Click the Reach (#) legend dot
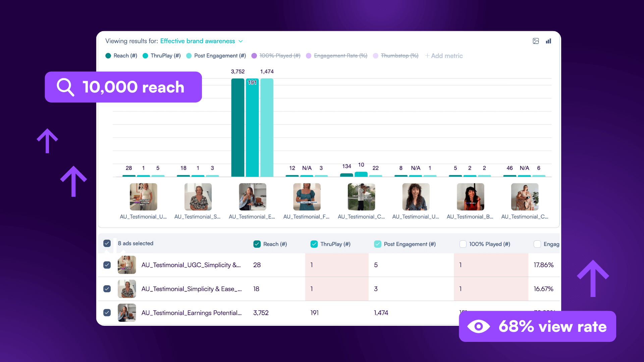Screen dimensions: 644x362 click(108, 56)
